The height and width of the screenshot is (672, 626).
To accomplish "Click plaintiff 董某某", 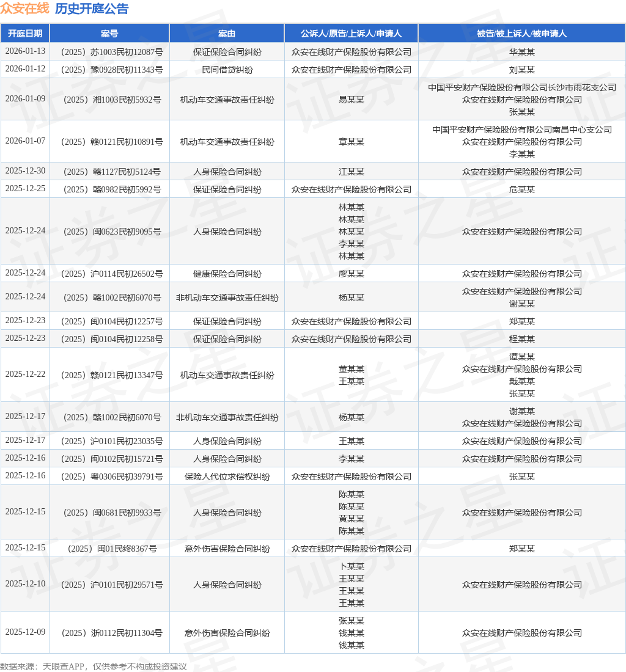I will pyautogui.click(x=351, y=368).
